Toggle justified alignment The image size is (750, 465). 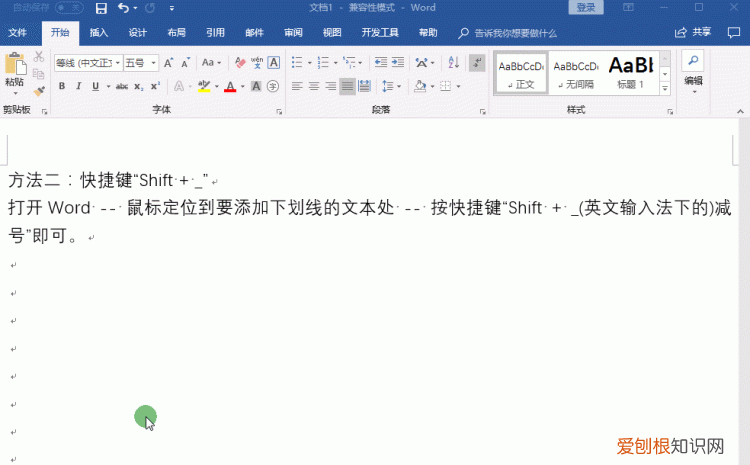[x=347, y=86]
